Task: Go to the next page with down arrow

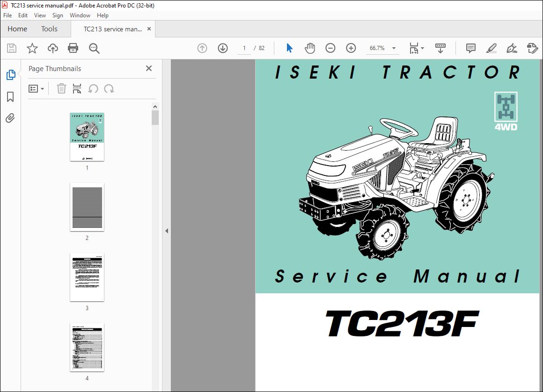Action: coord(223,48)
